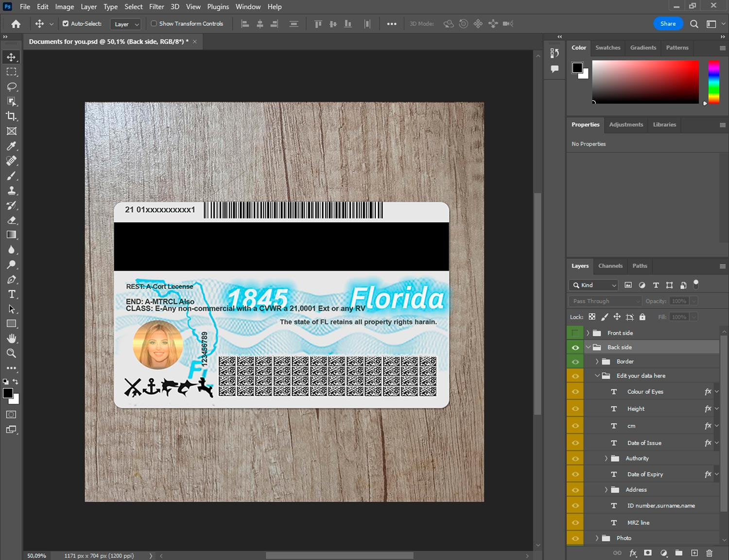
Task: Expand the Front side layer group
Action: [x=588, y=333]
